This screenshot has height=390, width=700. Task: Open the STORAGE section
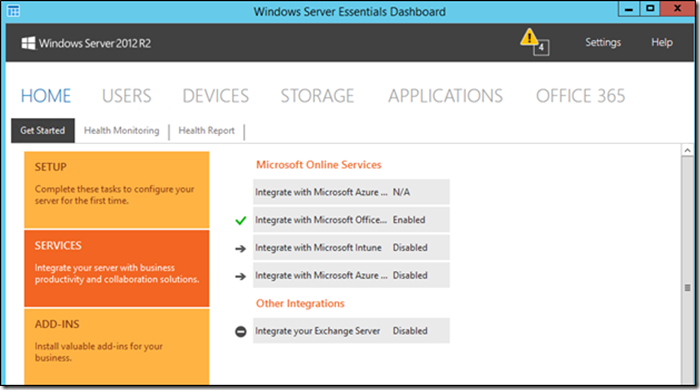(x=317, y=96)
